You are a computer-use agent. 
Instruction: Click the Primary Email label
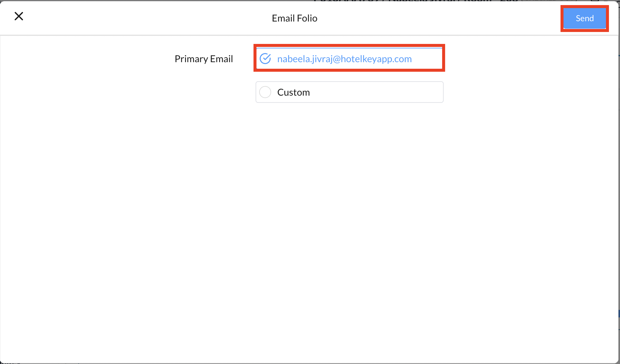(204, 59)
